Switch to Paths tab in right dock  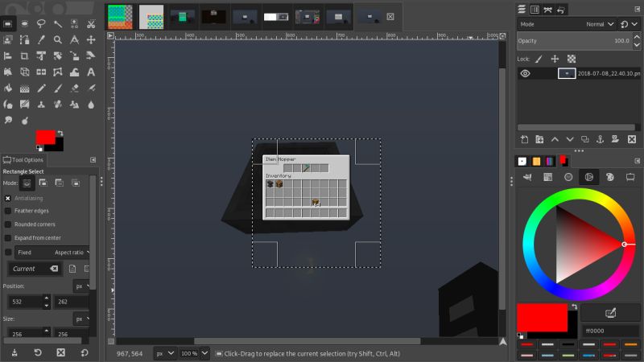(548, 10)
